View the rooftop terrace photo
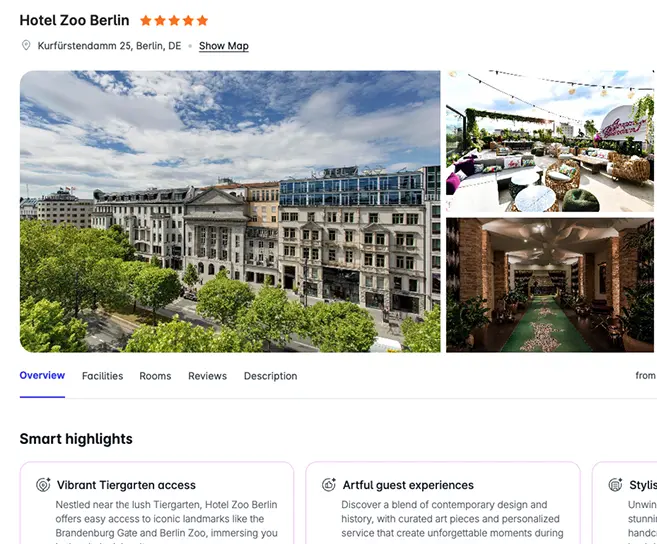657x544 pixels. 551,141
